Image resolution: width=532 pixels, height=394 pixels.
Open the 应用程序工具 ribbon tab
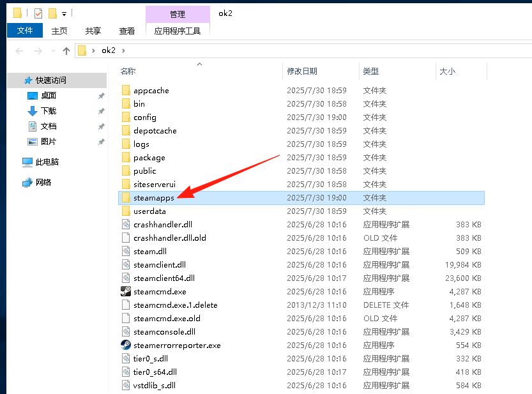point(178,31)
